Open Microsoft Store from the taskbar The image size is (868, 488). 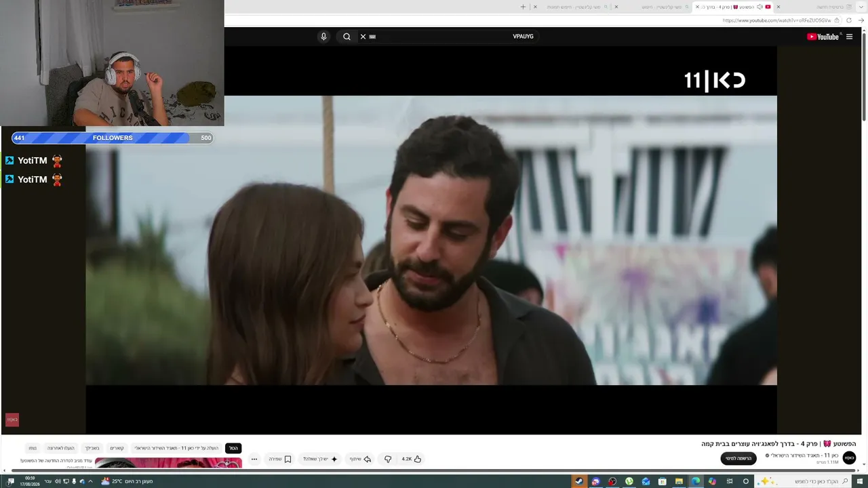tap(663, 481)
